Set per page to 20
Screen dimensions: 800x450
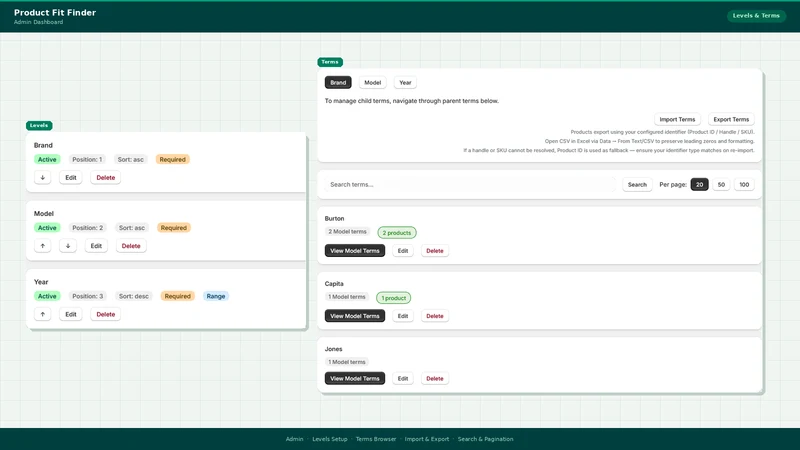tap(699, 185)
